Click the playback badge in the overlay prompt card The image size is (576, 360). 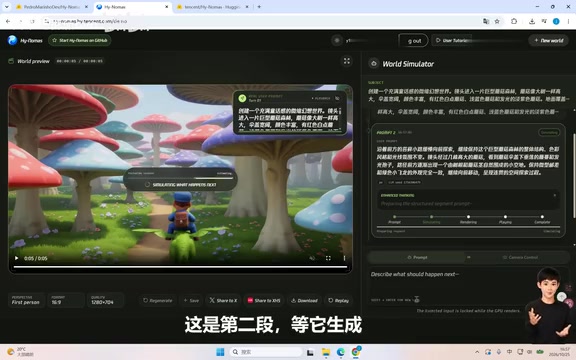(x=321, y=98)
